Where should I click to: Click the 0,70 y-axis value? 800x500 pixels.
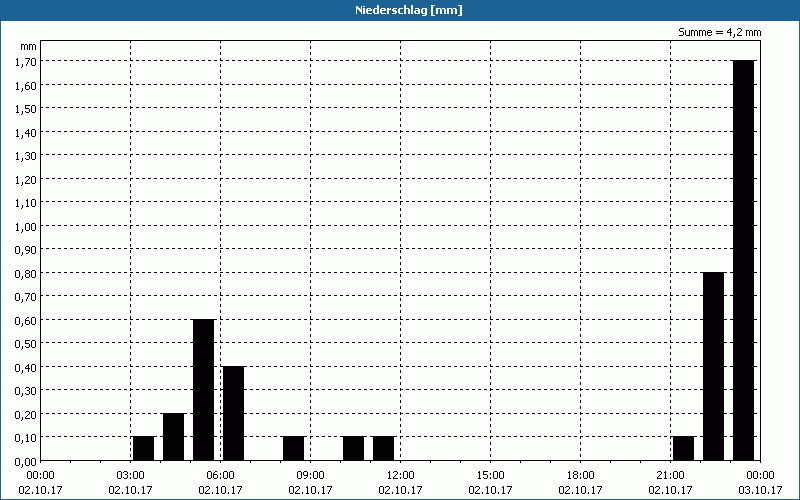(26, 297)
